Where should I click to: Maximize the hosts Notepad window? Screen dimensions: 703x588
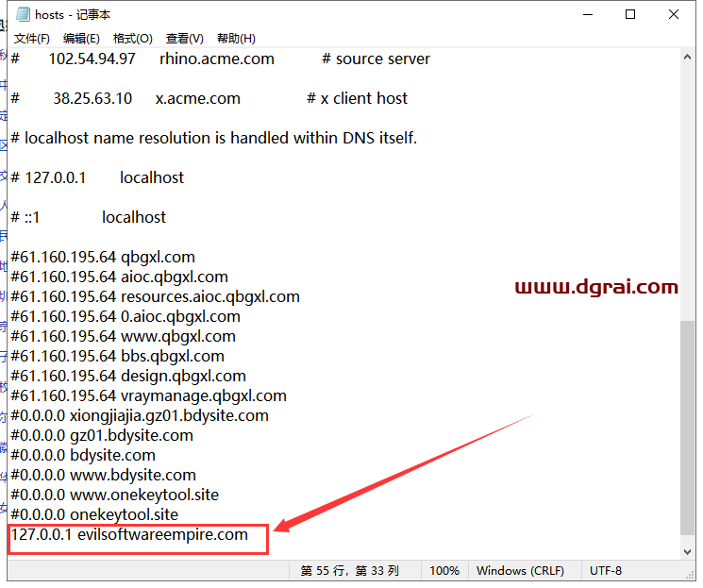[630, 15]
